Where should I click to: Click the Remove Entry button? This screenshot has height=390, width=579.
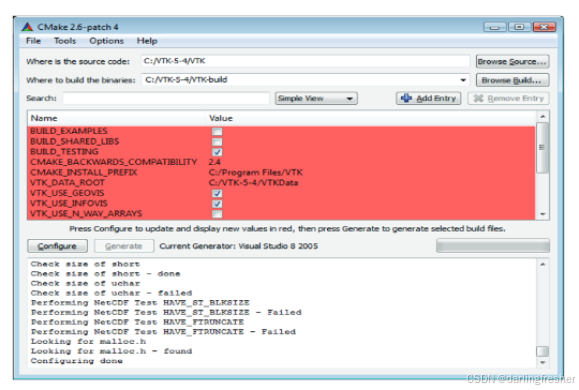[x=508, y=98]
